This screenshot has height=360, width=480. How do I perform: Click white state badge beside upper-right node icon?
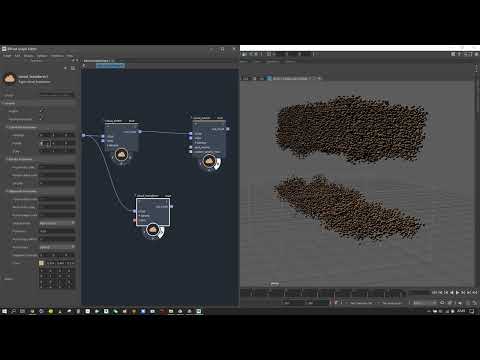(x=218, y=164)
